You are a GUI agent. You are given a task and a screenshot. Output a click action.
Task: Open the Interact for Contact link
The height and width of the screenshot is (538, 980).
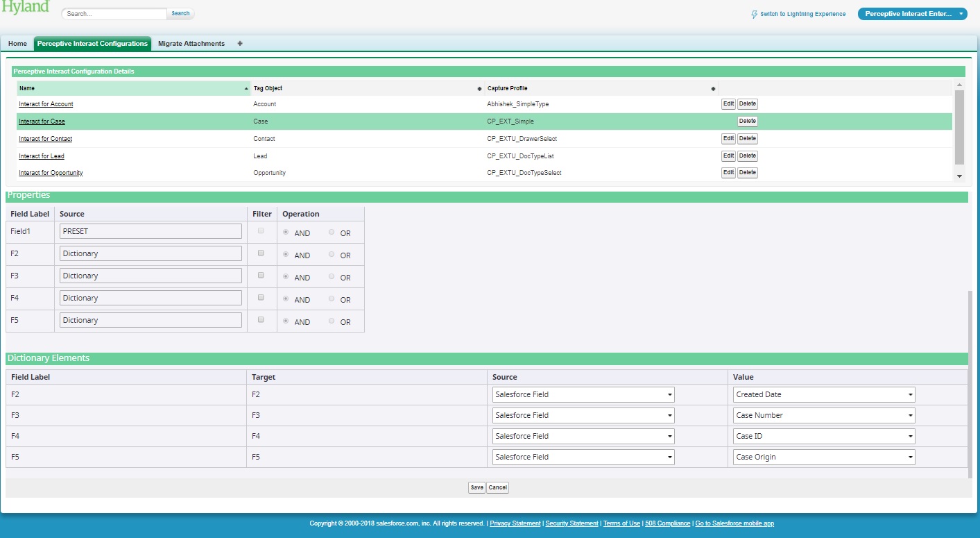click(46, 139)
